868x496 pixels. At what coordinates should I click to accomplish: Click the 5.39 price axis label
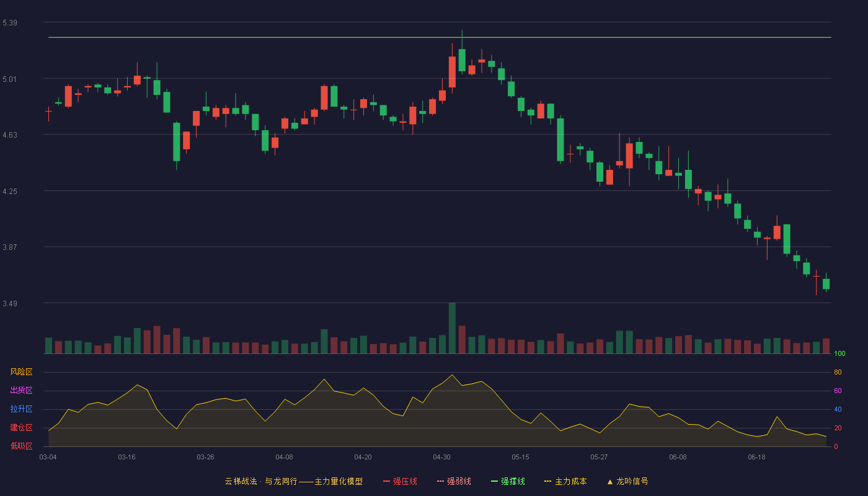[x=10, y=23]
